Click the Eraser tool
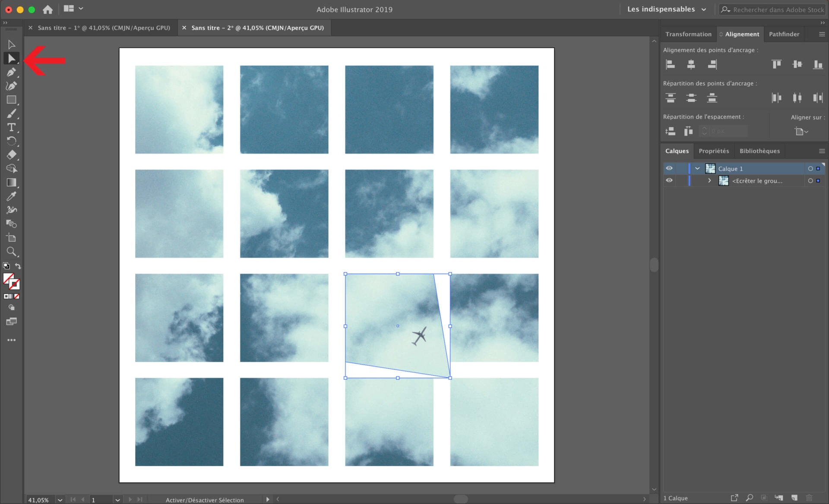Viewport: 829px width, 504px height. (x=11, y=155)
